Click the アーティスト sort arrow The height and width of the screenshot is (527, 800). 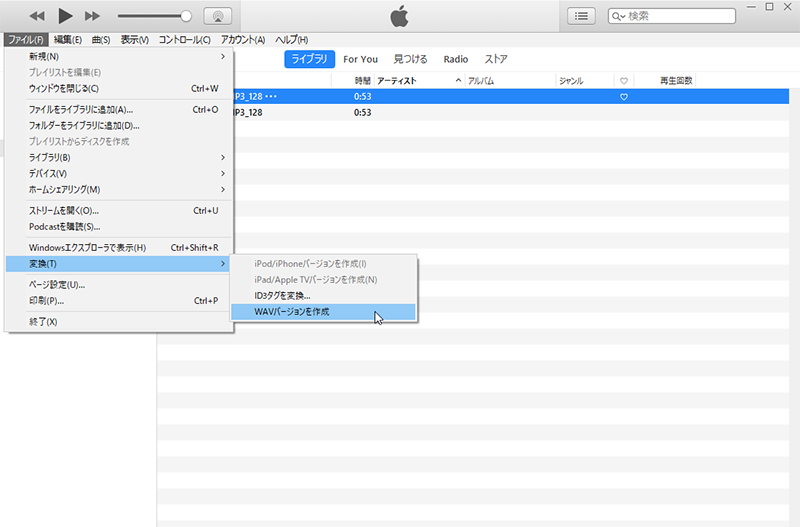tap(458, 81)
